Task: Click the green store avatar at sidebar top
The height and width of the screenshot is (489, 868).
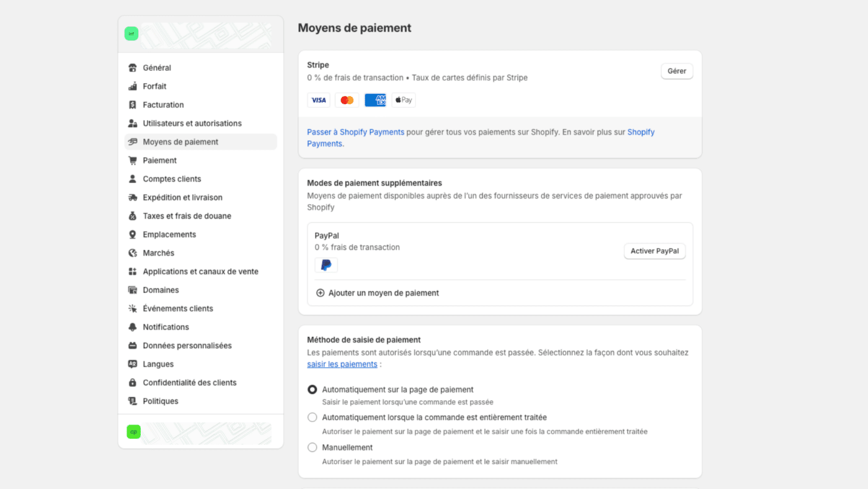Action: 131,34
